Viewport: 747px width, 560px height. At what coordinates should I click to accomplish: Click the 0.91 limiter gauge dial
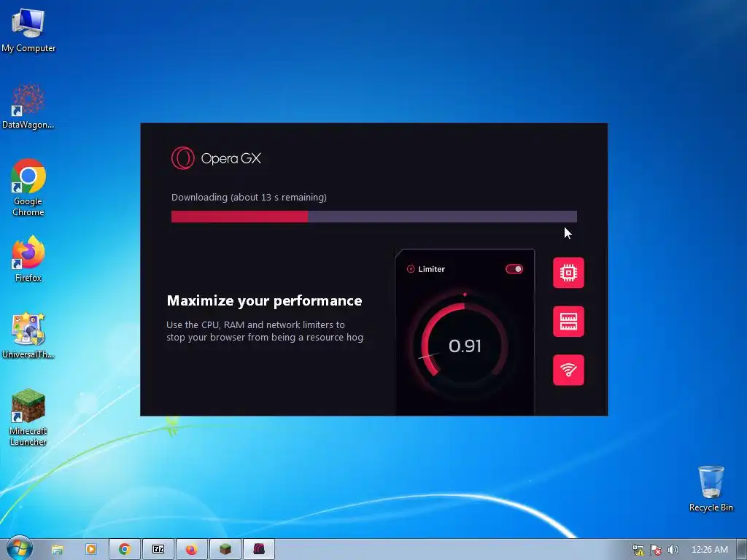click(465, 346)
